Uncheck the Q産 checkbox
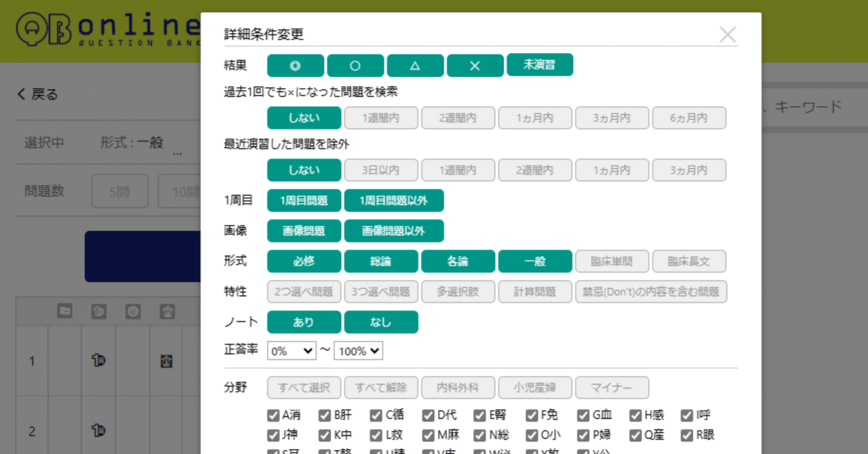Viewport: 868px width, 454px height. tap(635, 435)
